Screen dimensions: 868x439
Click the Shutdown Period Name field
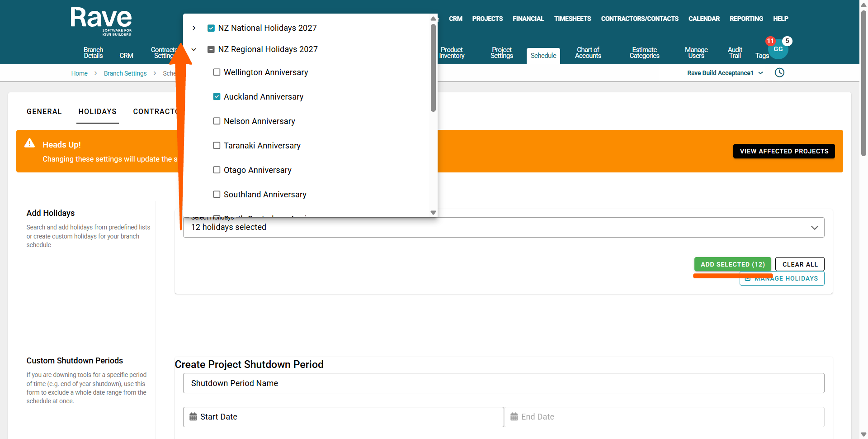click(x=503, y=383)
